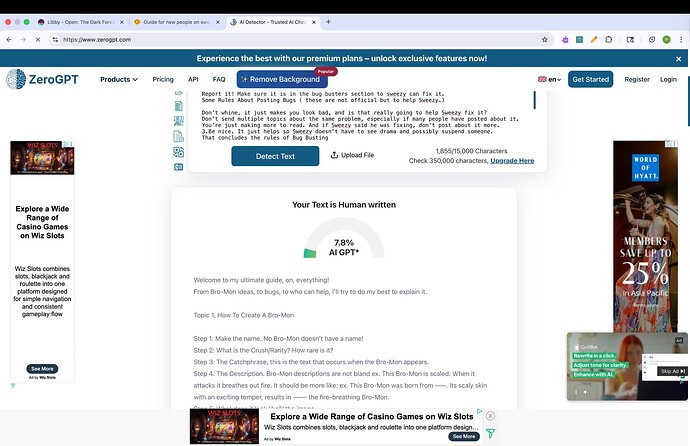Open the green profile avatar
The height and width of the screenshot is (446, 690).
667,40
